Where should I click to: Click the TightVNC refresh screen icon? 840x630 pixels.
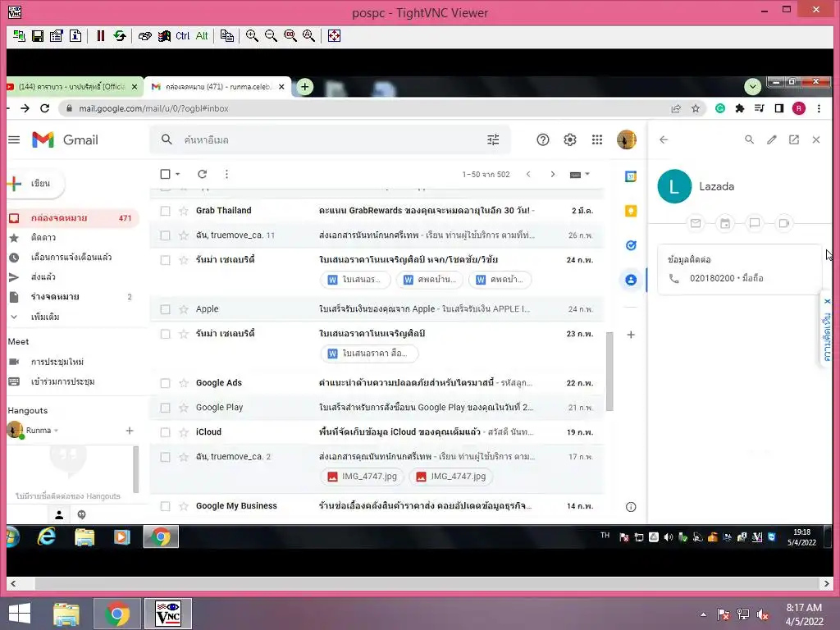[120, 36]
